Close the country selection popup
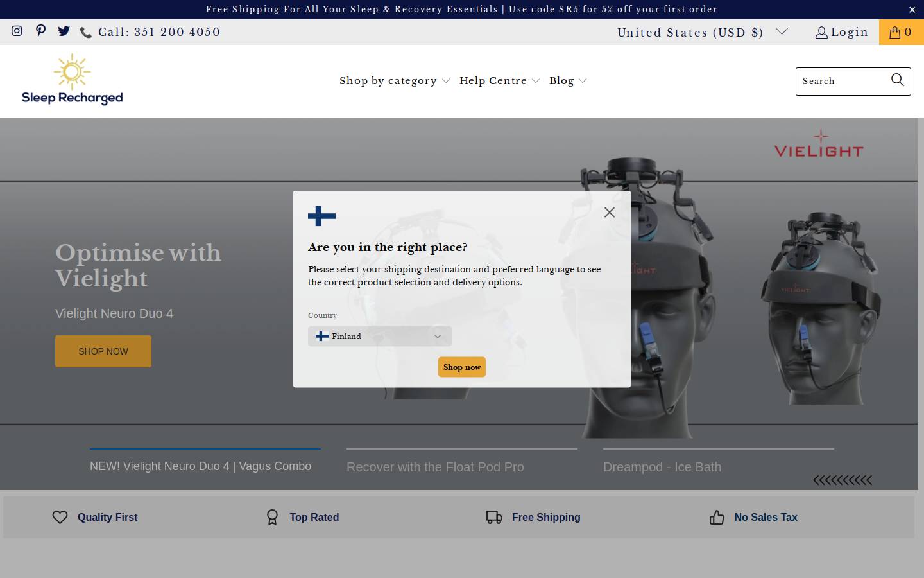The image size is (924, 578). pos(610,212)
